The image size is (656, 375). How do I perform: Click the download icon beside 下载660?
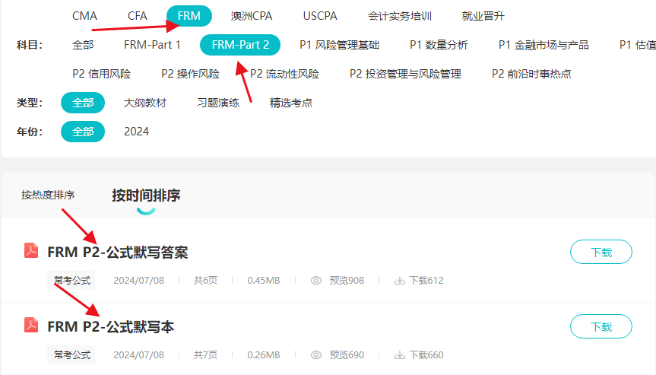pos(400,355)
